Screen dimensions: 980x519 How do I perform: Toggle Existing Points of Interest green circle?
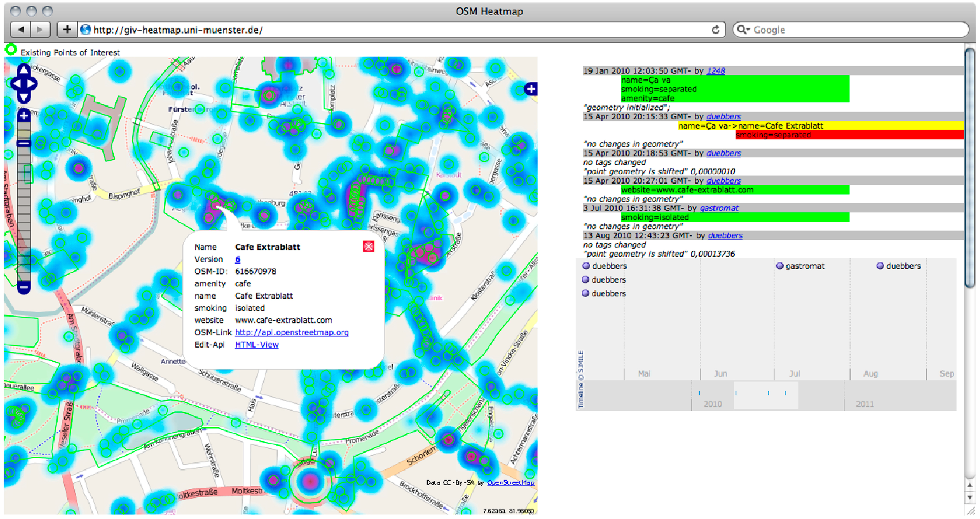[x=11, y=50]
